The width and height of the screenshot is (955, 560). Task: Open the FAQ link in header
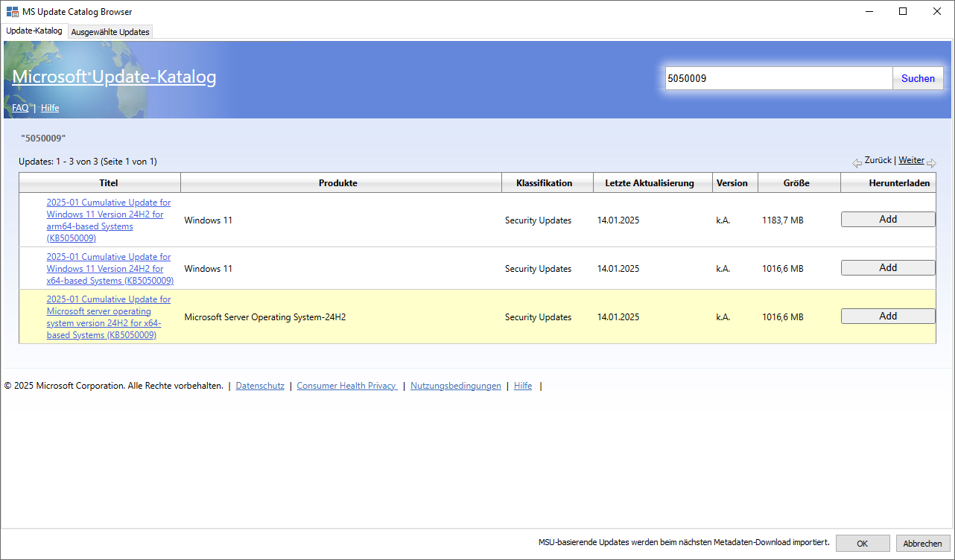pyautogui.click(x=20, y=108)
